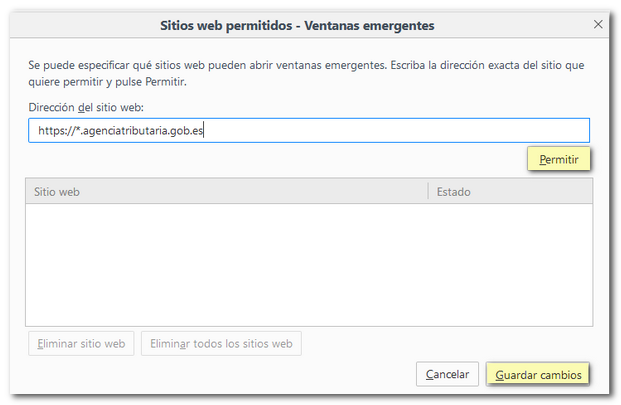Click the Eliminar sitio web button
621x405 pixels.
coord(81,343)
